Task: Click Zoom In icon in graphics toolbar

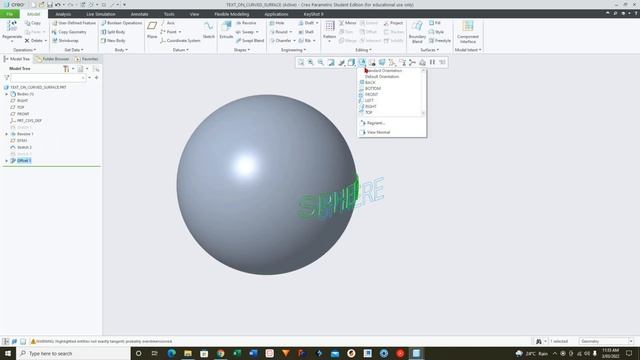Action: coord(311,62)
